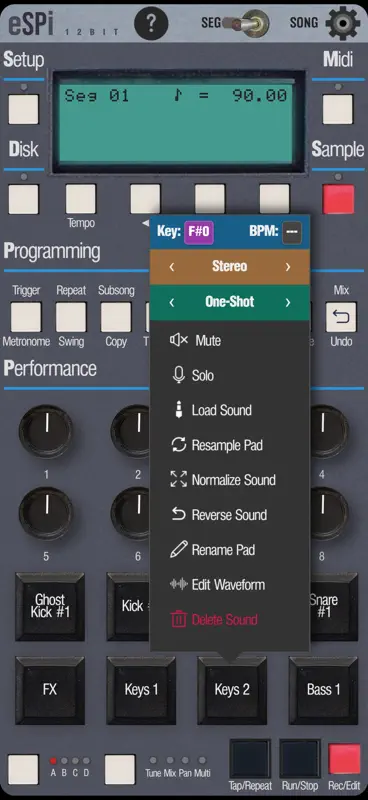Click the Reverse Sound arrow icon
This screenshot has width=368, height=800.
(x=179, y=515)
